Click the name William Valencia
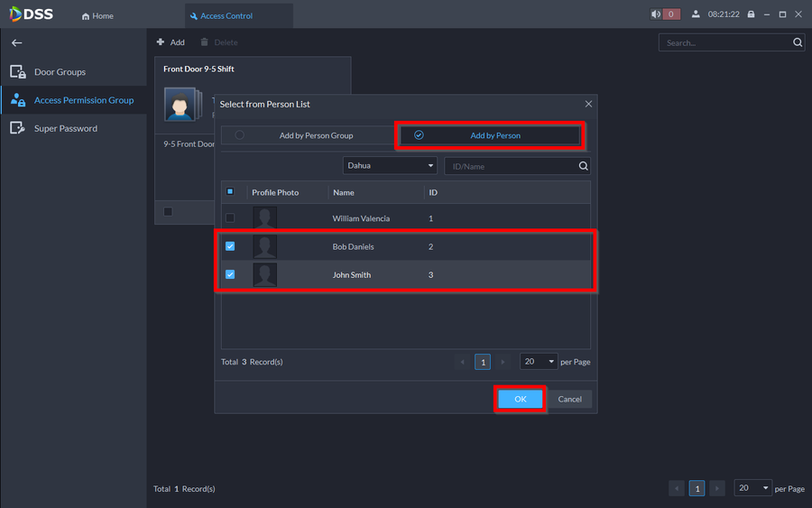The height and width of the screenshot is (508, 812). [361, 218]
